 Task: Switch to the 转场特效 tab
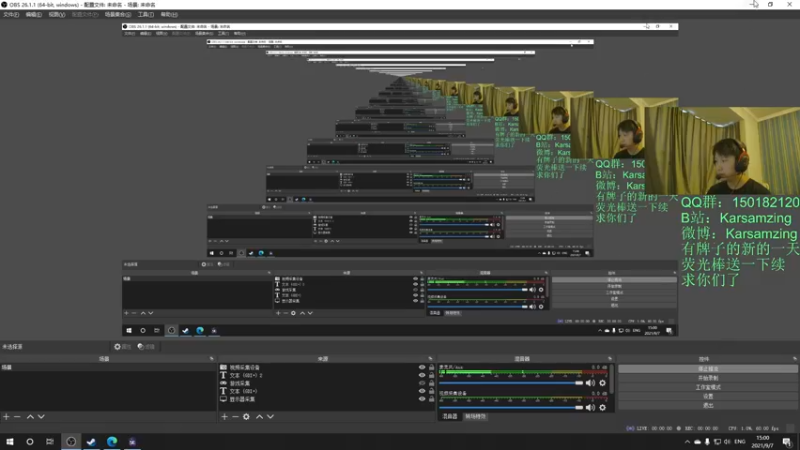[x=476, y=417]
